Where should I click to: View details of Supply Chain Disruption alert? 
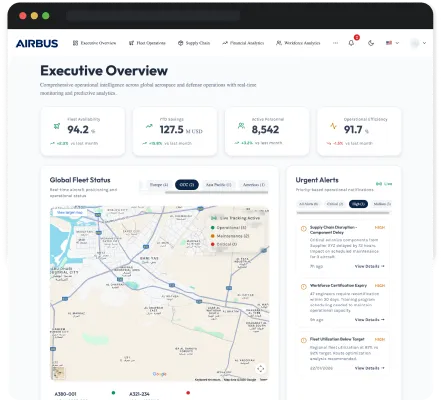click(x=370, y=266)
